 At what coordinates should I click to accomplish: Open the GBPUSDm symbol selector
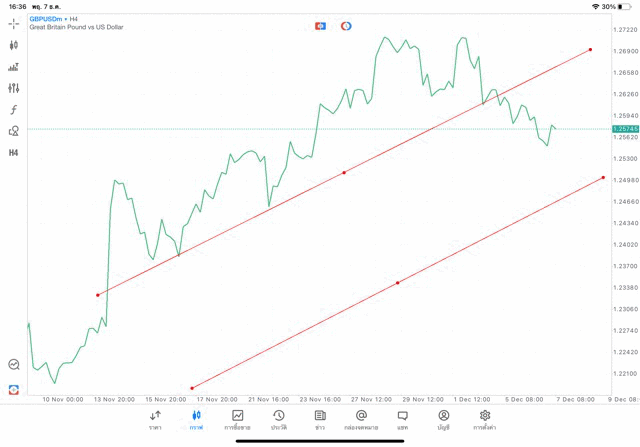[x=46, y=19]
